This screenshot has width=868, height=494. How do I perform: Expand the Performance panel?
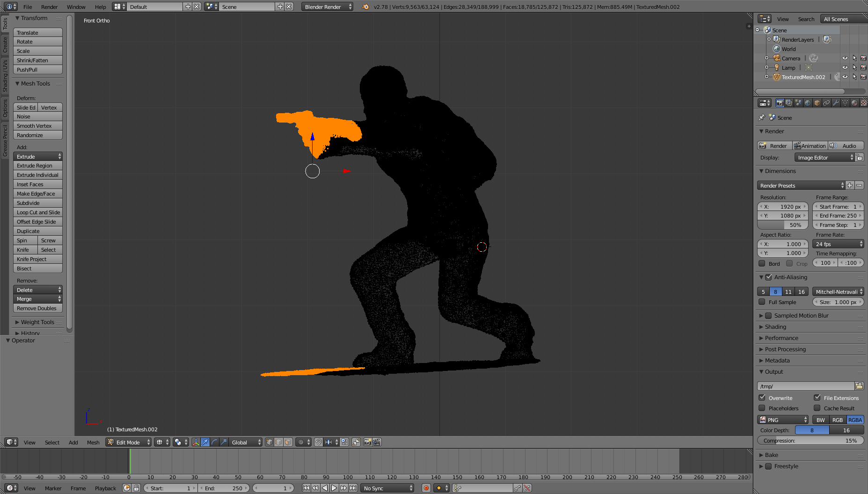pos(781,338)
